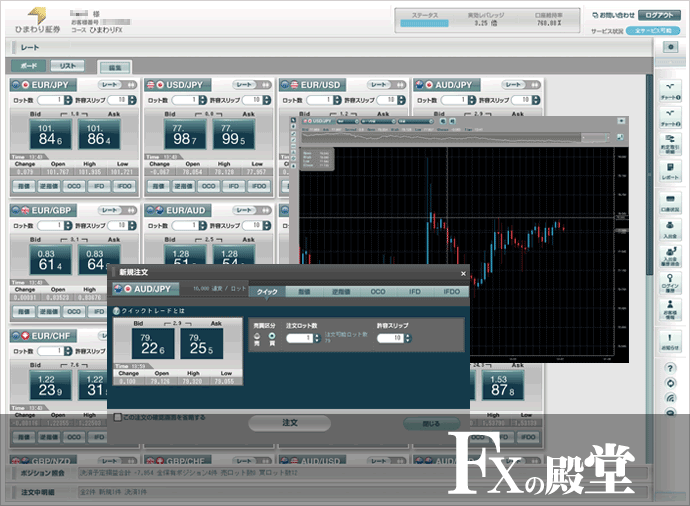
Task: Switch to the IFD tab in order dialog
Action: click(x=415, y=292)
